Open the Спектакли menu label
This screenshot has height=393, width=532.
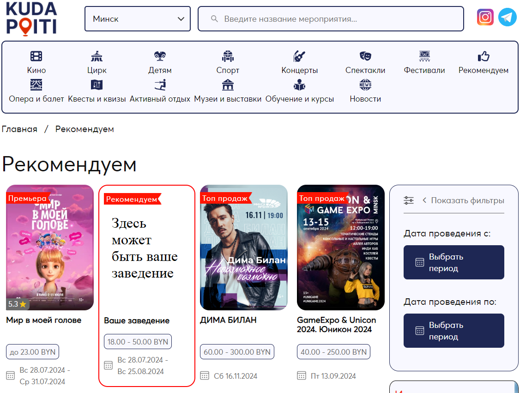(x=365, y=70)
